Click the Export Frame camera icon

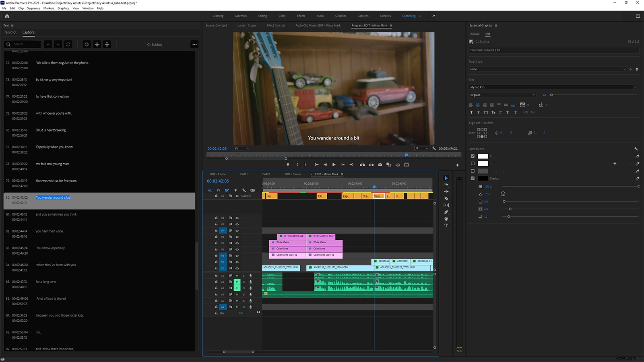pos(380,165)
